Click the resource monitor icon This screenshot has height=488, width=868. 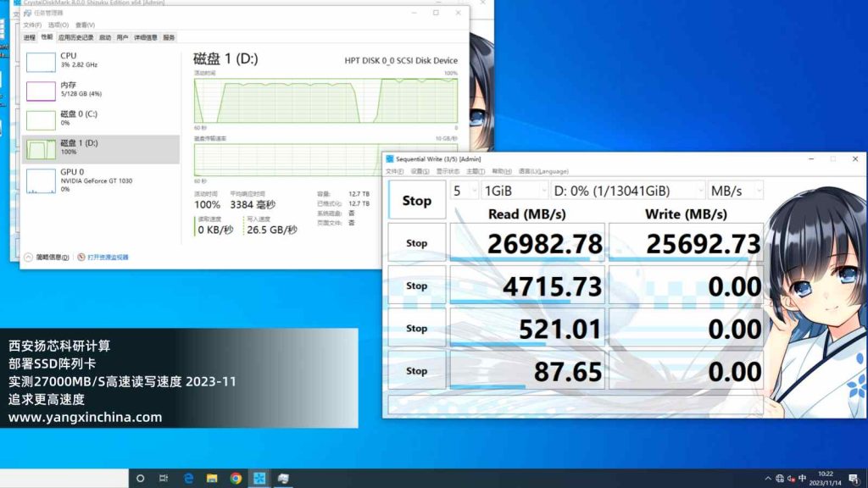pyautogui.click(x=81, y=258)
